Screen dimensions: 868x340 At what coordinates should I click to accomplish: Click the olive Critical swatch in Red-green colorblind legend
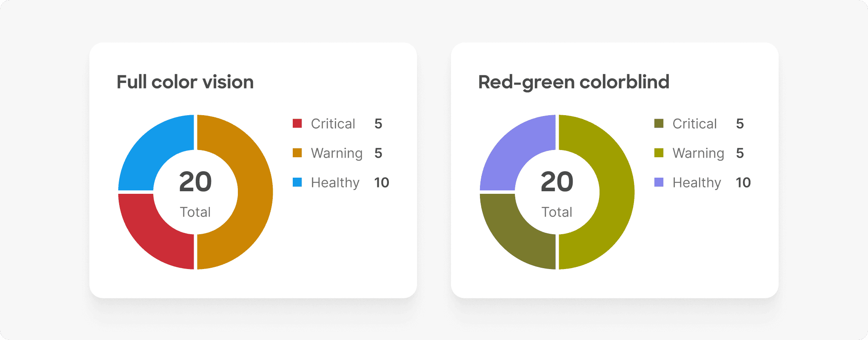(659, 124)
